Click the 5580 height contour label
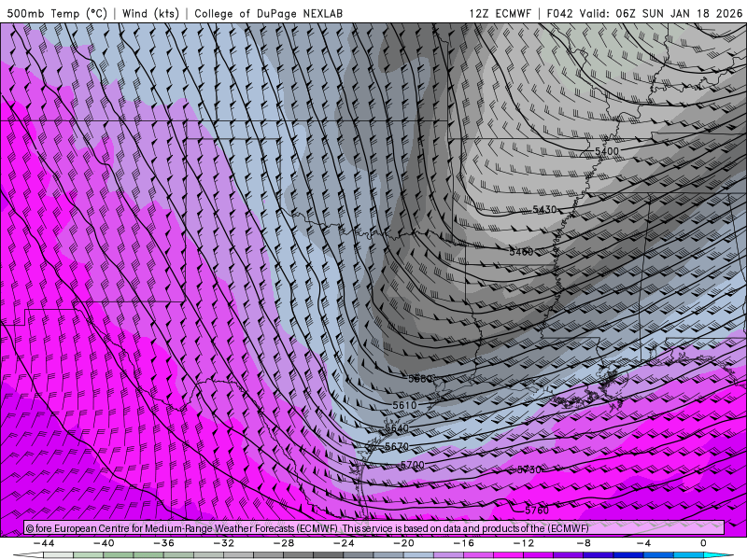The width and height of the screenshot is (747, 560). (421, 379)
